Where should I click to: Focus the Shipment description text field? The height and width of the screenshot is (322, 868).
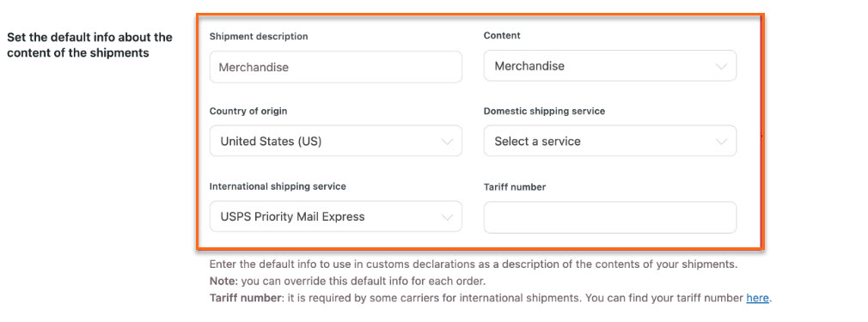335,67
